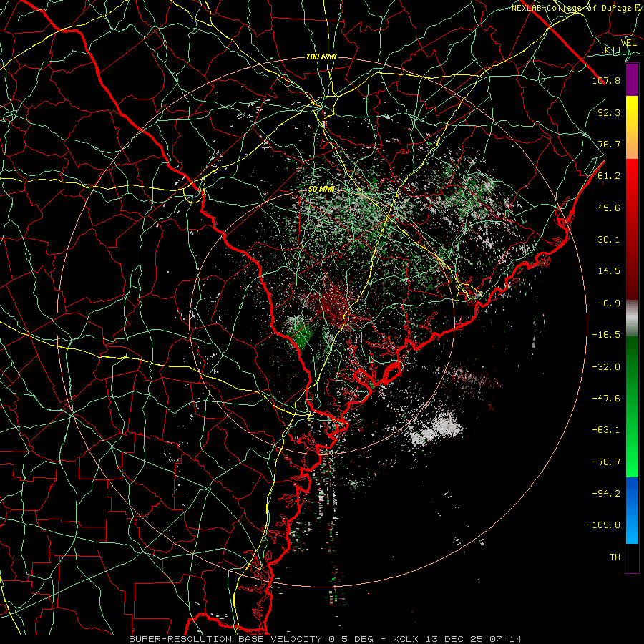644x644 pixels.
Task: Click the -78.7 legend value
Action: [606, 462]
